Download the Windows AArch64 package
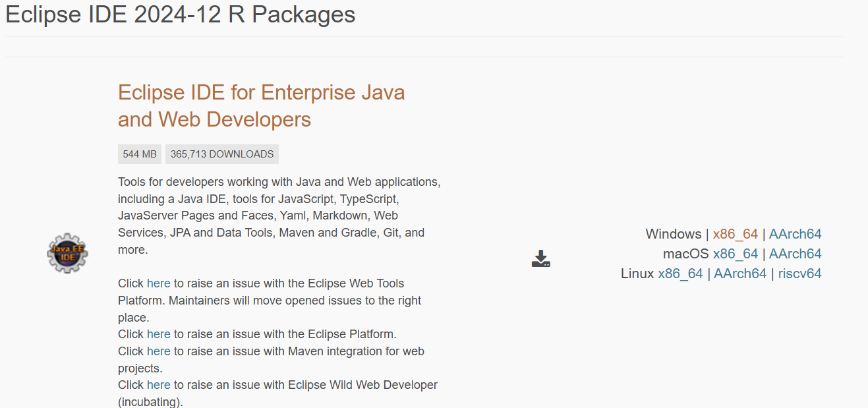The image size is (868, 408). pos(796,234)
